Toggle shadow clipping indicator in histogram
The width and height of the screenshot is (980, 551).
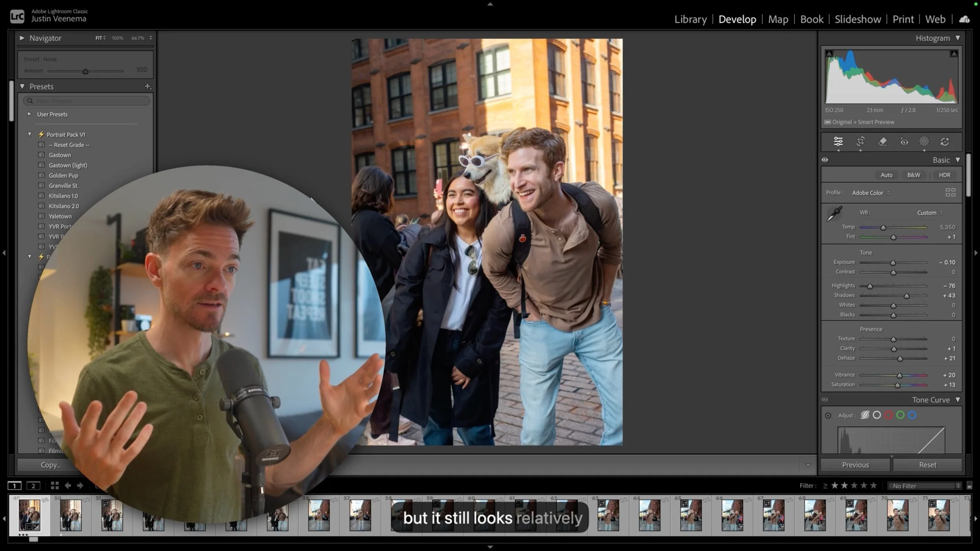tap(829, 53)
